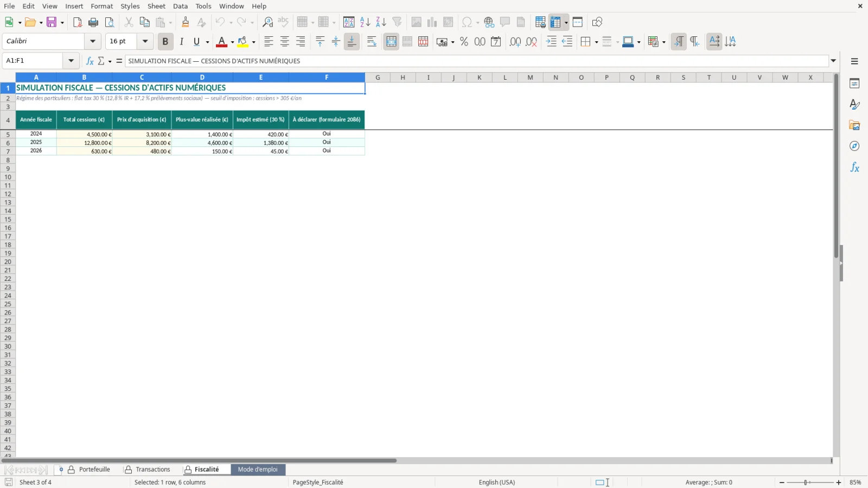Image resolution: width=868 pixels, height=488 pixels.
Task: Click the Save document icon
Action: coord(52,22)
